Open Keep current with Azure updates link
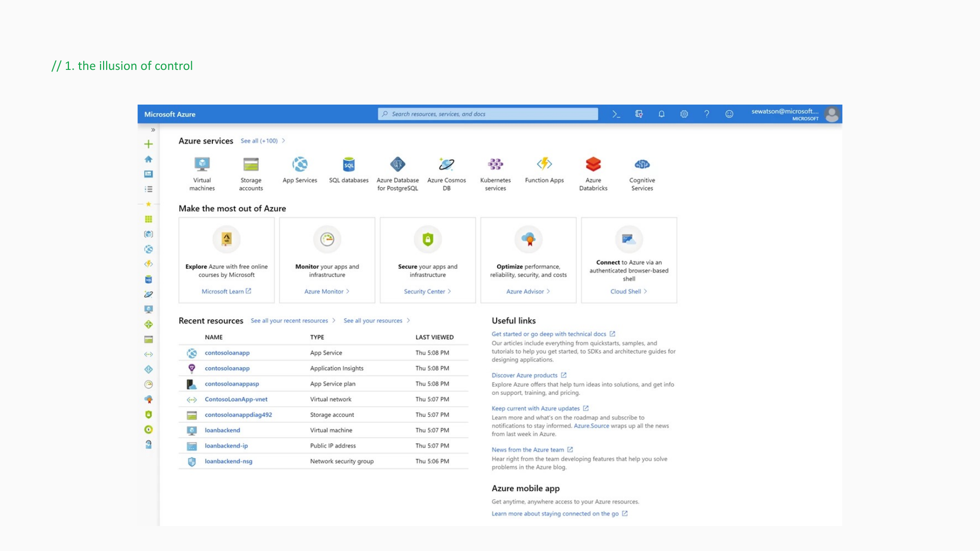The width and height of the screenshot is (980, 551). tap(540, 409)
